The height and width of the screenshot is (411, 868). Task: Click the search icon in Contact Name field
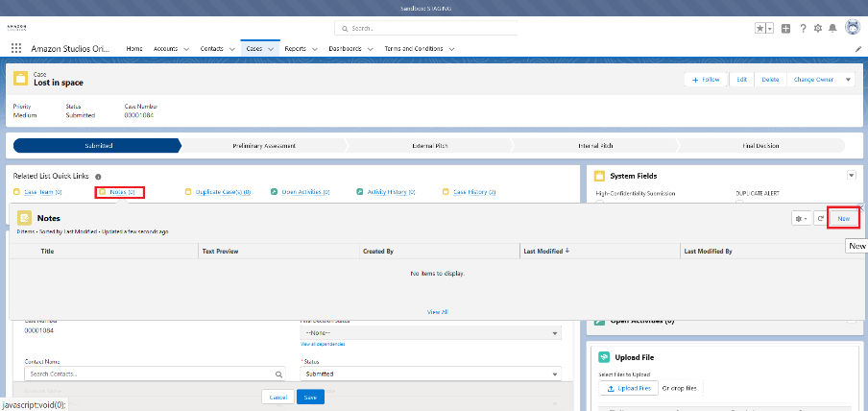[x=279, y=374]
